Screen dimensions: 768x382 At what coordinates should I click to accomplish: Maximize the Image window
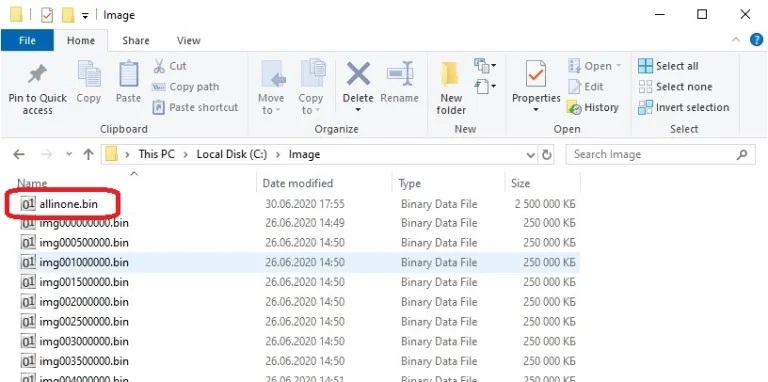(x=702, y=15)
